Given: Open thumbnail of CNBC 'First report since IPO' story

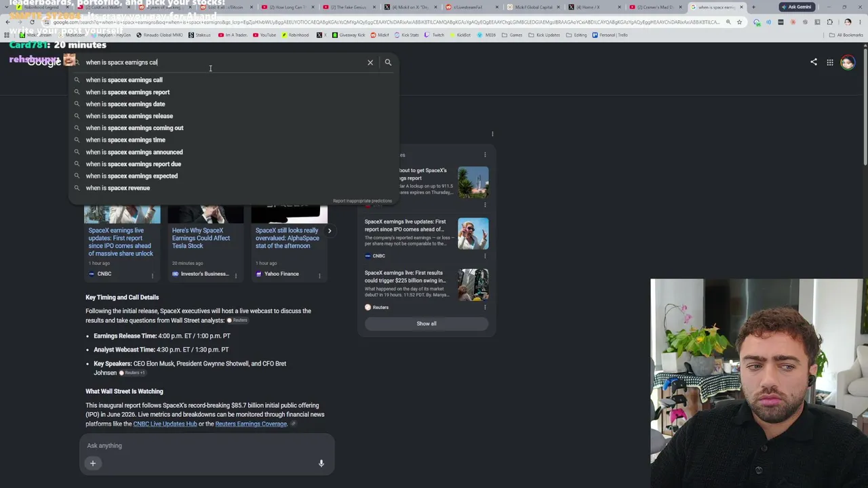Looking at the screenshot, I should pyautogui.click(x=473, y=234).
